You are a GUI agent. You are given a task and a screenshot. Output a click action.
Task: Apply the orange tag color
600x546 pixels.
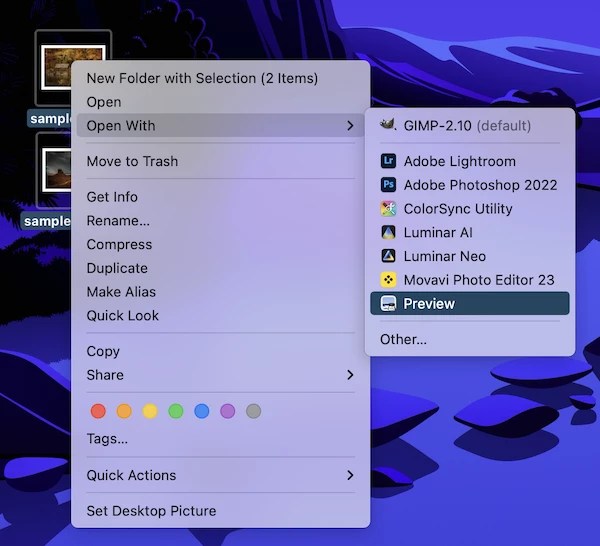[124, 411]
